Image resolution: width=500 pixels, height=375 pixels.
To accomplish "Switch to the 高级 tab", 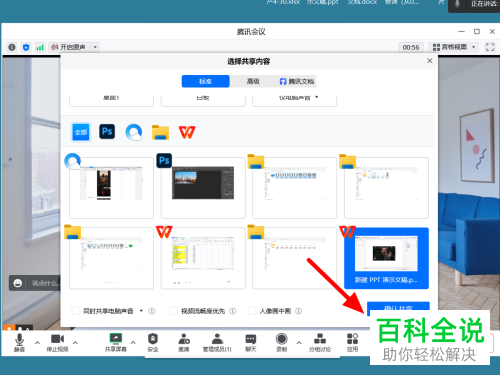I will pos(253,81).
